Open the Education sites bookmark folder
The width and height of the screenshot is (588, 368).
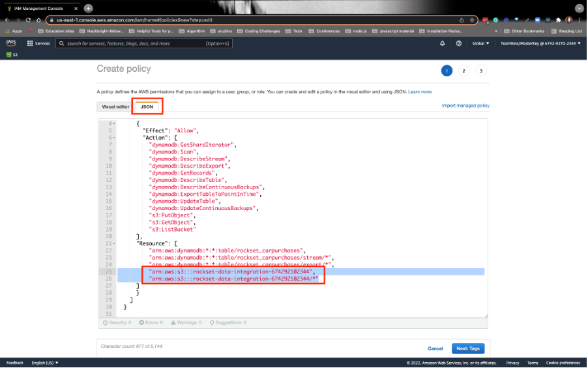click(x=56, y=31)
